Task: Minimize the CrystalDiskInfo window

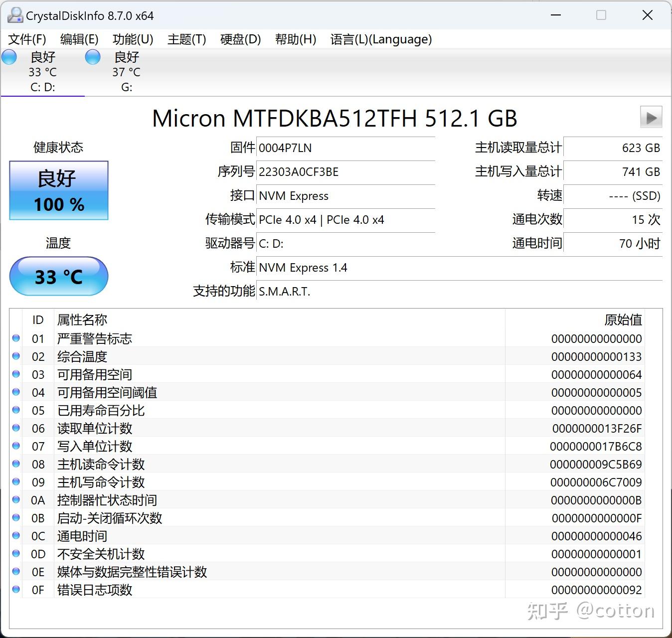Action: coord(556,15)
